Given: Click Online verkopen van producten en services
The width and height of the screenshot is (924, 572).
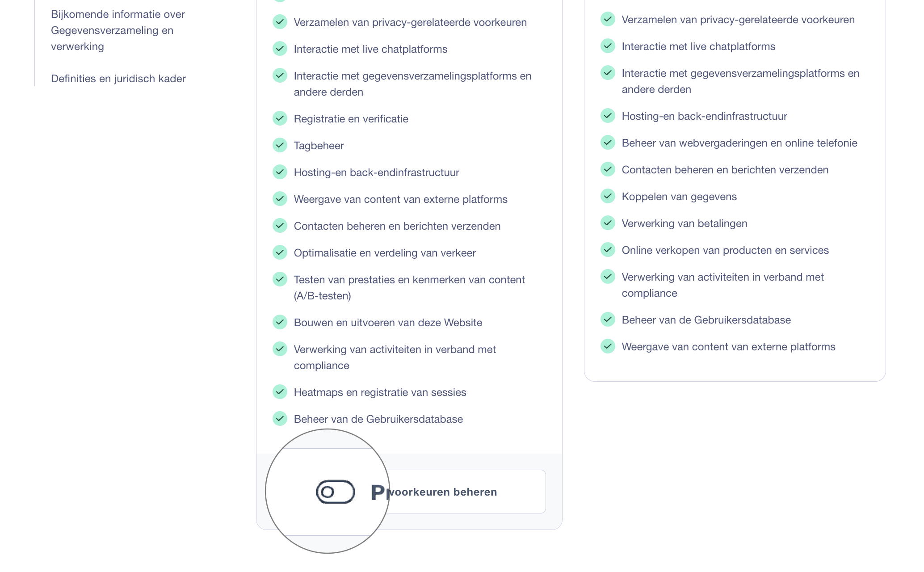Looking at the screenshot, I should [725, 250].
